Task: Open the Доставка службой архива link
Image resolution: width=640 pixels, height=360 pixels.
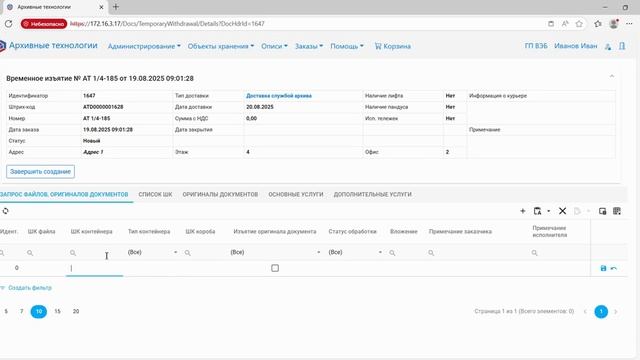Action: point(279,96)
